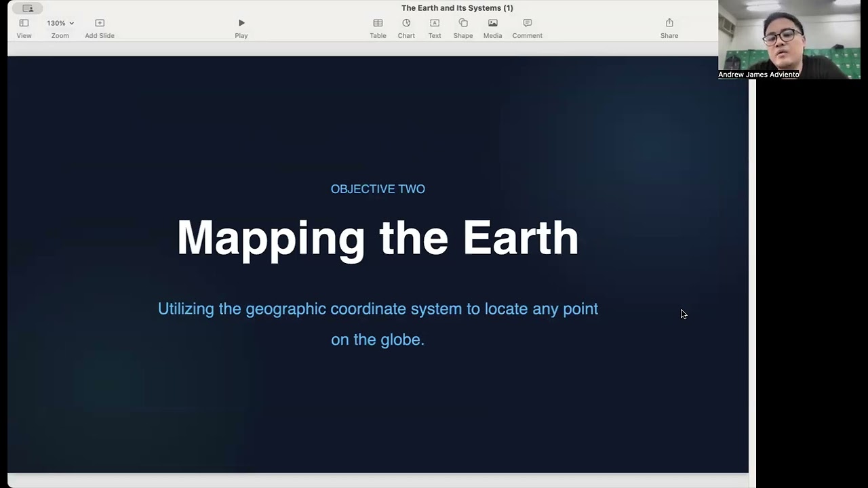Insert a Text box
This screenshot has width=868, height=488.
point(435,28)
